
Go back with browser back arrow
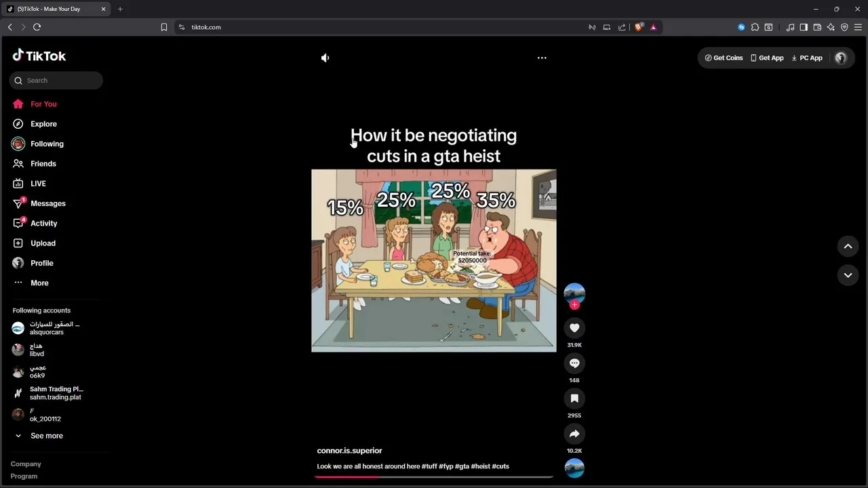[x=9, y=27]
